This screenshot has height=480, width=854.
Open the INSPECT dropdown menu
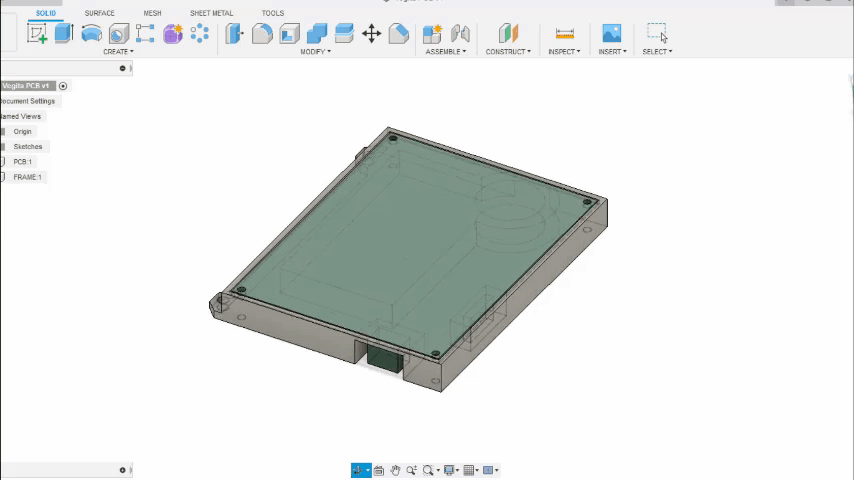[x=564, y=52]
